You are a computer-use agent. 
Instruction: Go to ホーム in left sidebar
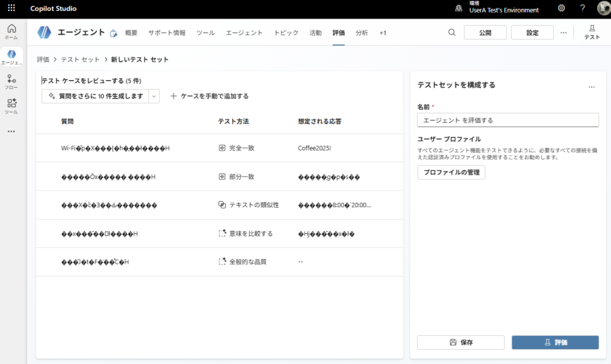[11, 32]
